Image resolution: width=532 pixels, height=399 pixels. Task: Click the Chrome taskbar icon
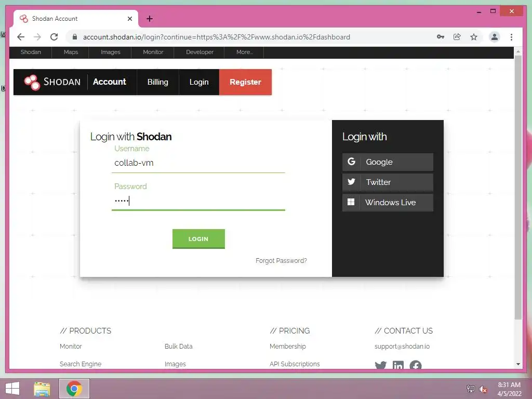tap(74, 389)
